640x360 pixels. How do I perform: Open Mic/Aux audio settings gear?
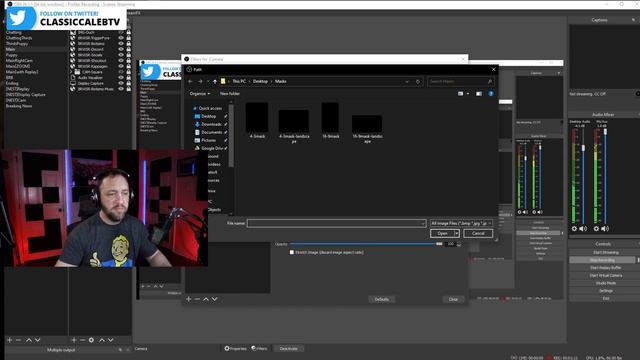(x=596, y=229)
